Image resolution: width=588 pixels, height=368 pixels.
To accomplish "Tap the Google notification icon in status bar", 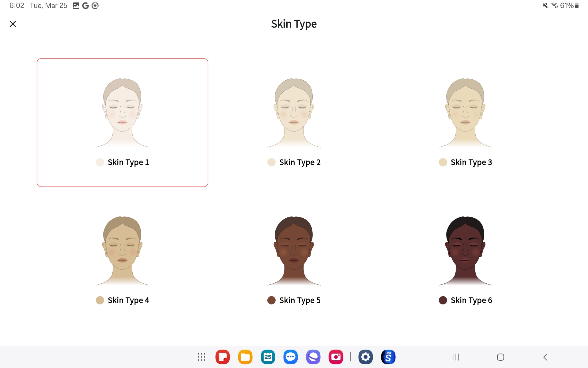I will point(85,6).
